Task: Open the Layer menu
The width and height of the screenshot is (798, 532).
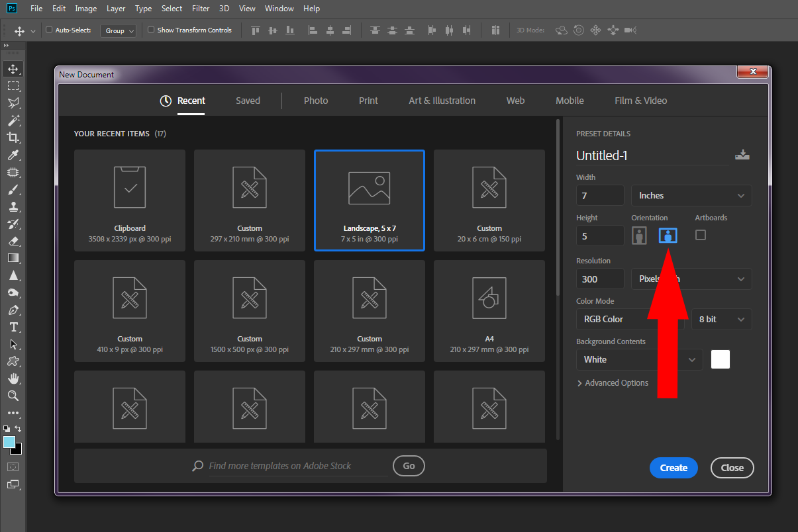Action: point(116,9)
